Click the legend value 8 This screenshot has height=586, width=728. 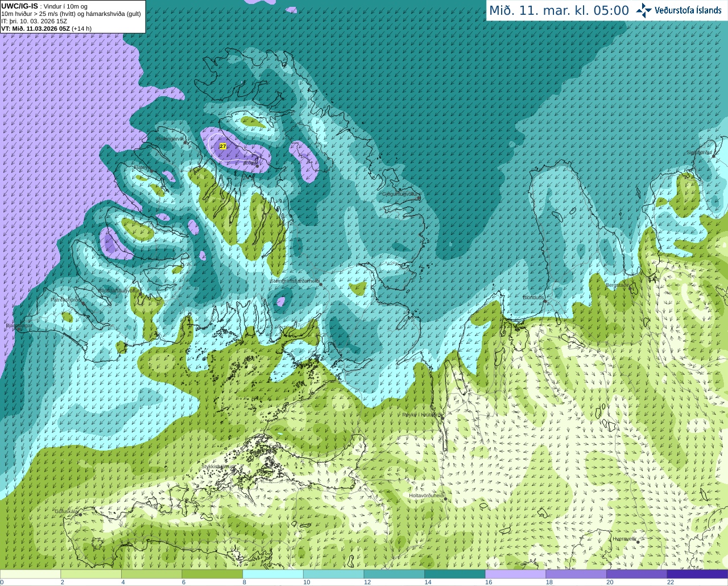[245, 582]
